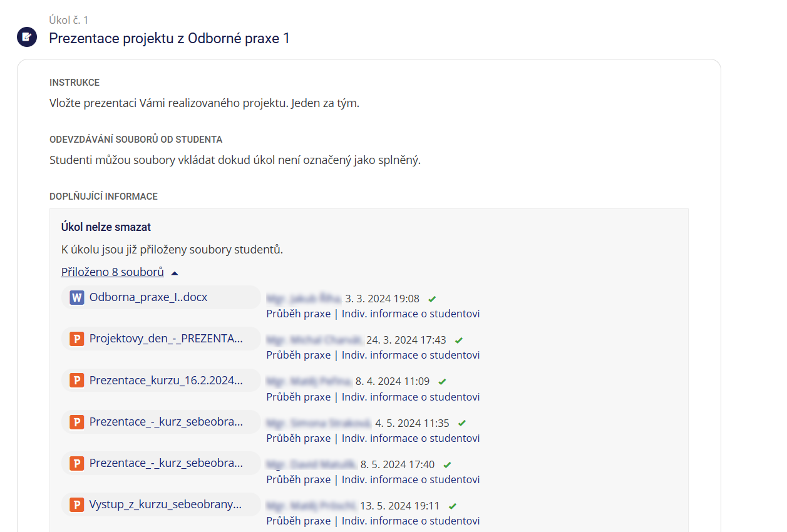The width and height of the screenshot is (787, 532).
Task: Open Indiv. informace o studentovi under 8. 5. 2024
Action: (411, 479)
